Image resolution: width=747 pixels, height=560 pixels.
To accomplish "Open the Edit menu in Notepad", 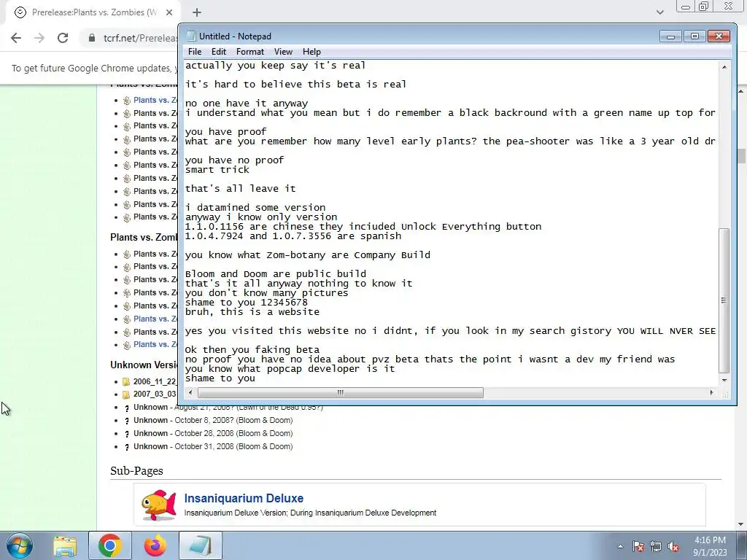I will (x=219, y=52).
